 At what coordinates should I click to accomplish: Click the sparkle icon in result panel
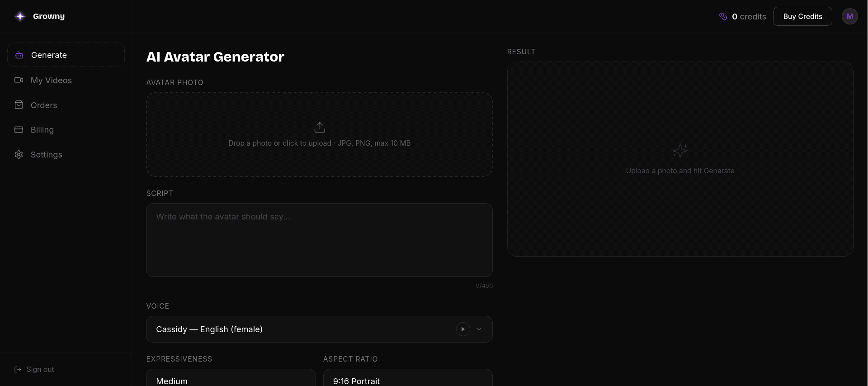(680, 151)
